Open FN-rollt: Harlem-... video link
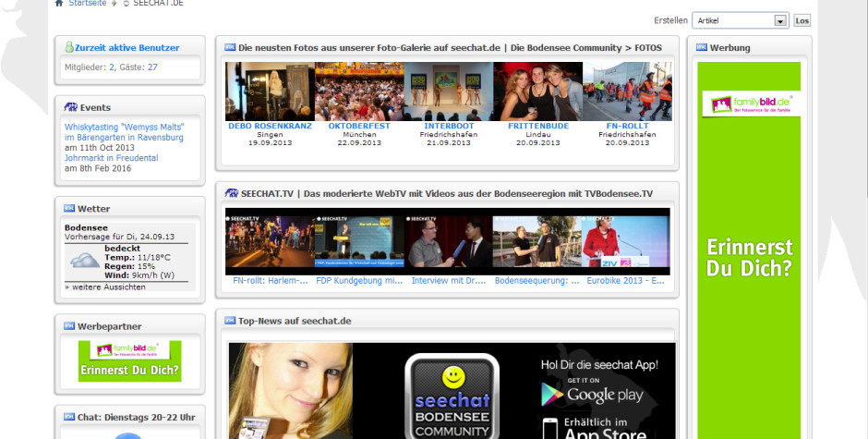 point(271,280)
